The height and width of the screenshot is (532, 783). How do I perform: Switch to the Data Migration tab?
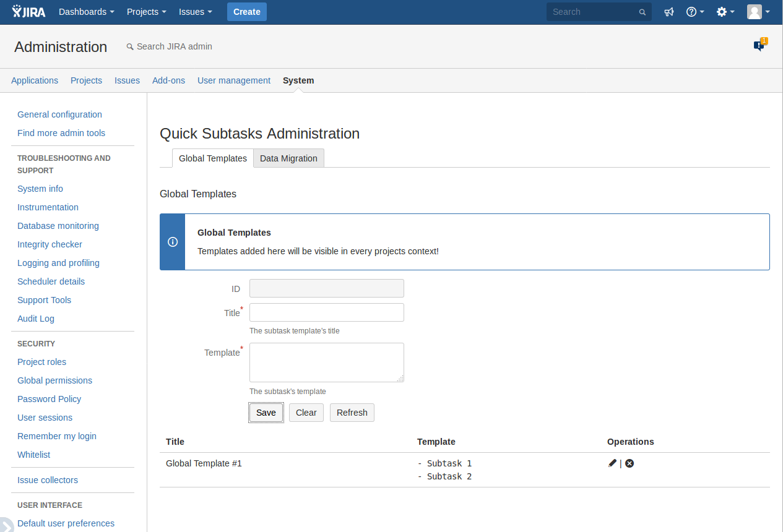(x=288, y=158)
